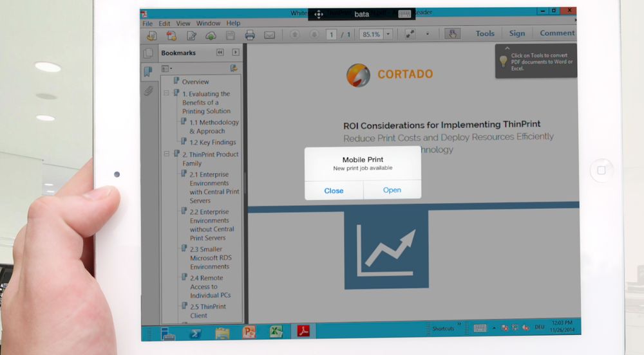Select bookmark 2.2 Enterprise without Central Print
This screenshot has height=355, width=644.
pos(212,224)
